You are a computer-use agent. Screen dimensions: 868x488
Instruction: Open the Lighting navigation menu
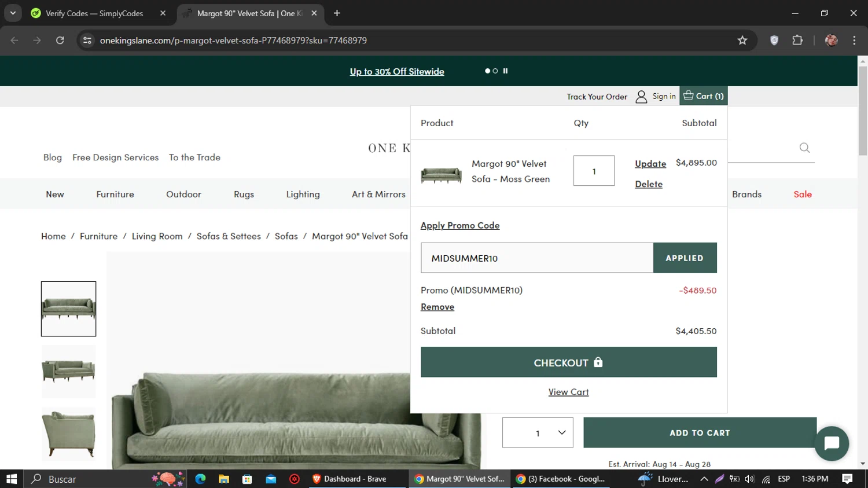pyautogui.click(x=303, y=195)
